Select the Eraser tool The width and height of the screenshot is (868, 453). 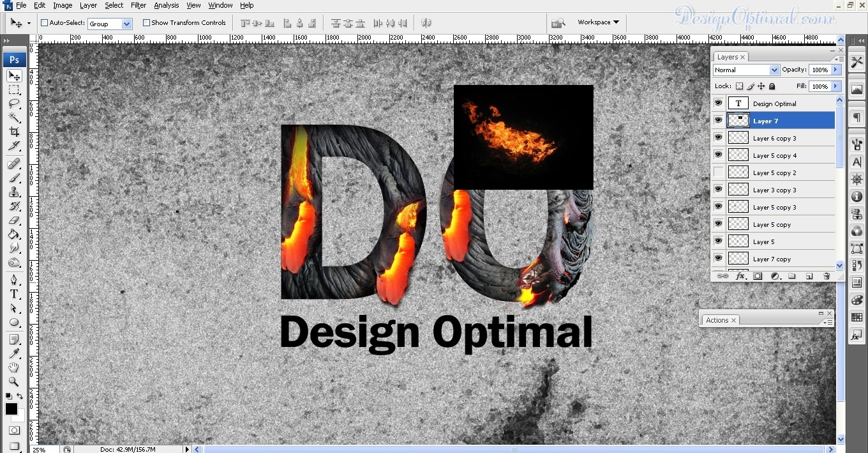14,220
